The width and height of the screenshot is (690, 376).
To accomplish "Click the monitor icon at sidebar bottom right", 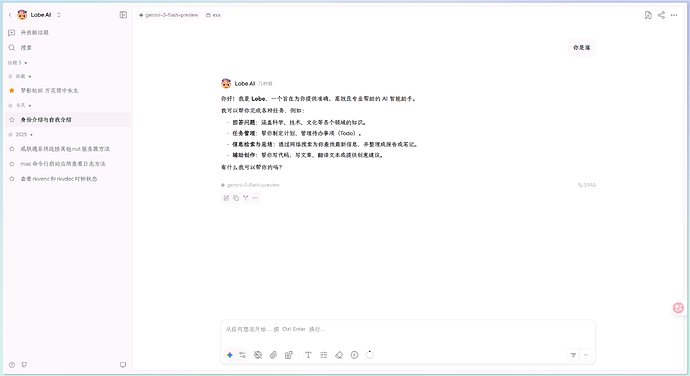I will (123, 365).
